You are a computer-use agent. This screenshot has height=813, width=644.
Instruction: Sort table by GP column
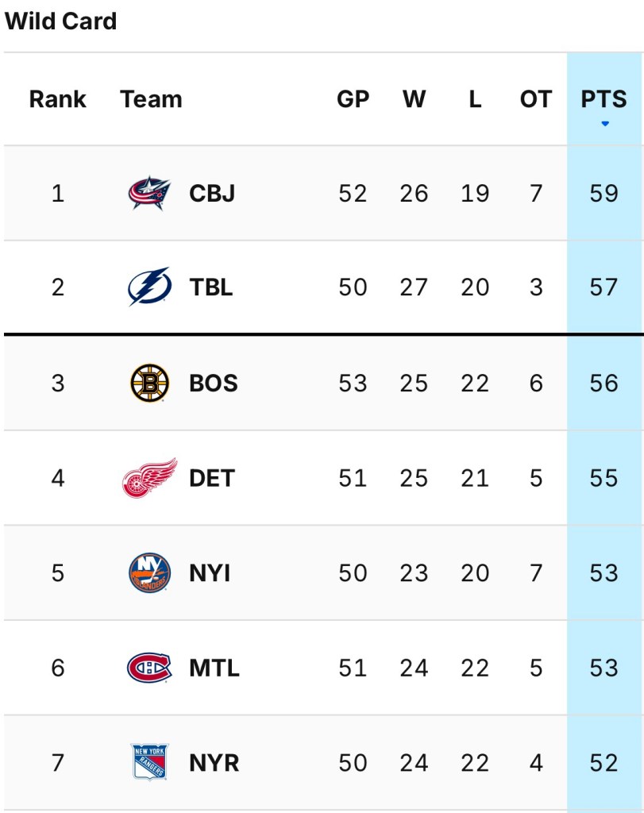[353, 99]
